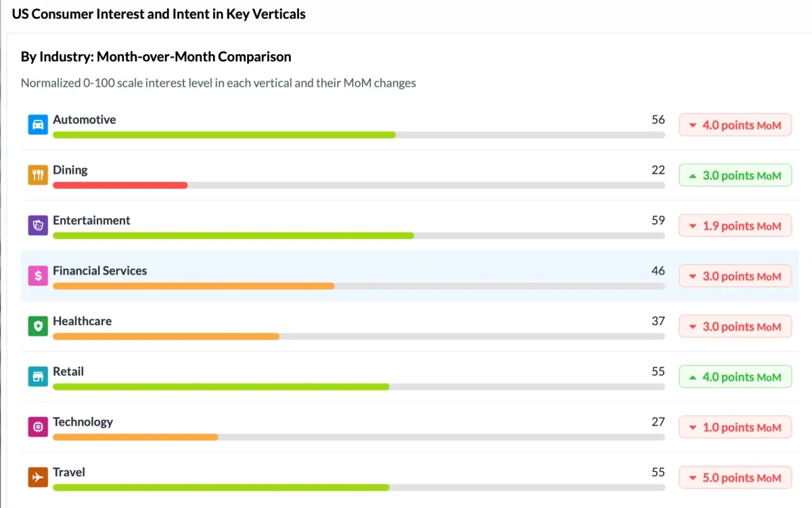Click the red Dining interest bar
812x508 pixels.
point(120,185)
